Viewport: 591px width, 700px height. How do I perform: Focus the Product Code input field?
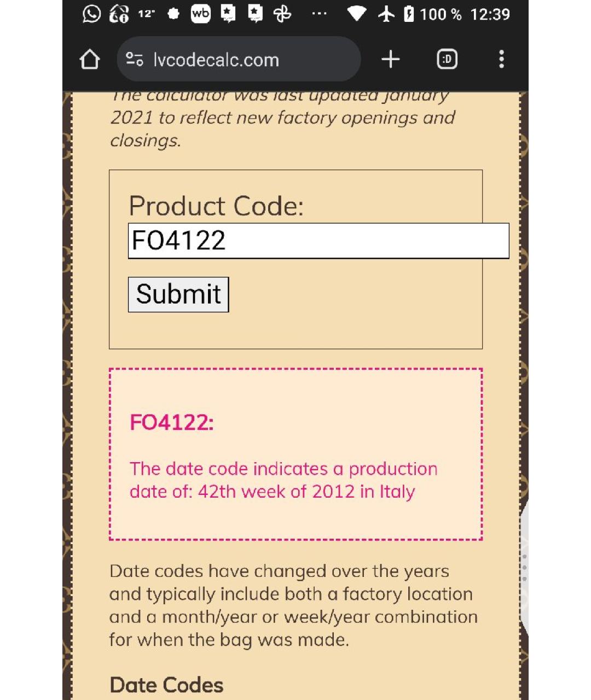(318, 241)
